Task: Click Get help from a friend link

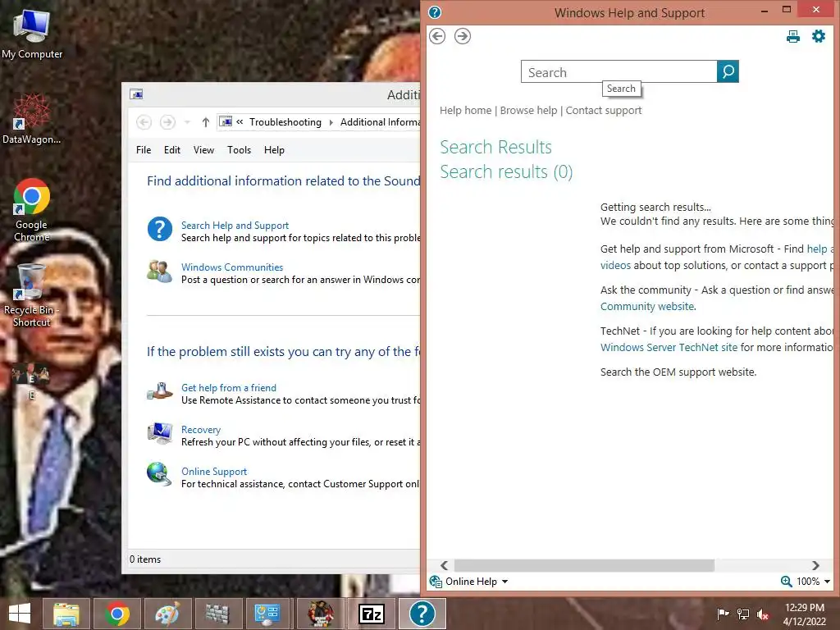Action: [229, 388]
